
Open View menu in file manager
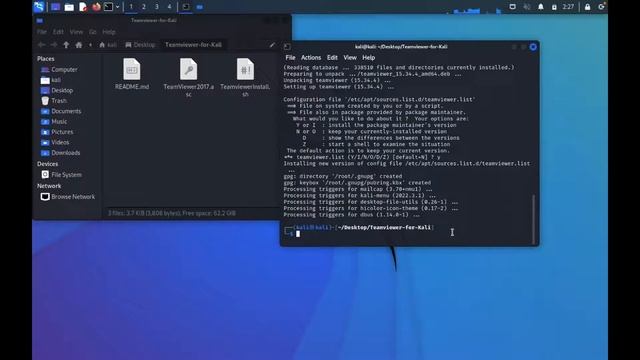[76, 32]
